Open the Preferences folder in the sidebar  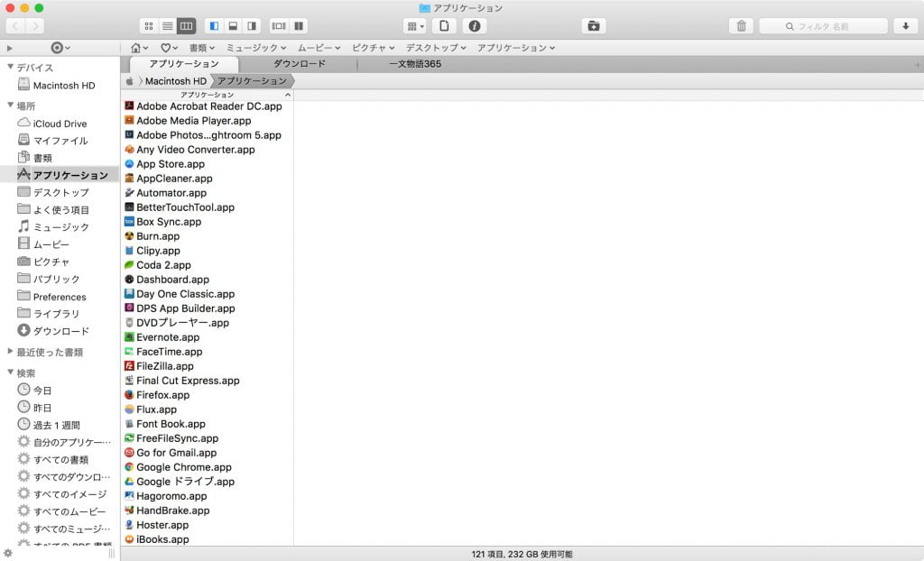tap(59, 297)
